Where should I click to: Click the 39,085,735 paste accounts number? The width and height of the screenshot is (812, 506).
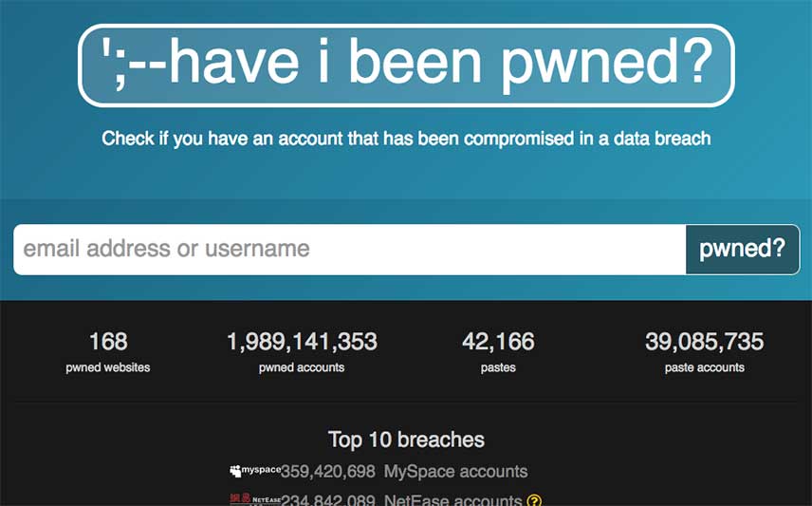(x=704, y=342)
